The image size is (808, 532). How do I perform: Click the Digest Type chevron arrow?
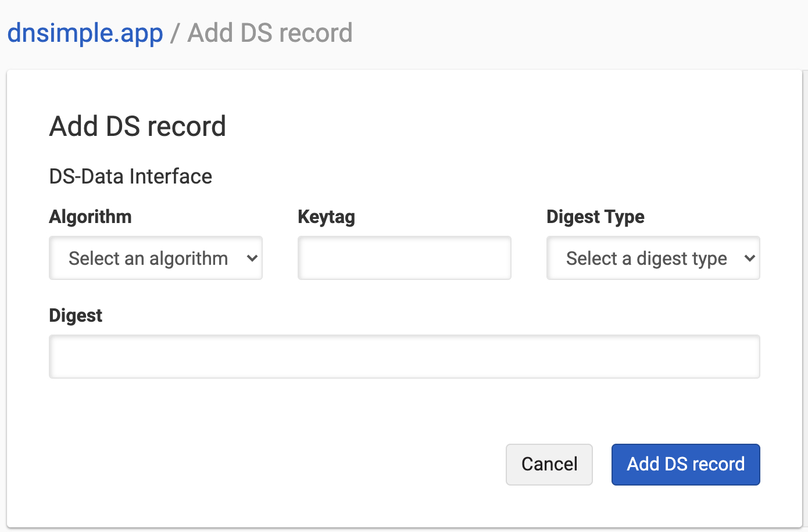[750, 258]
